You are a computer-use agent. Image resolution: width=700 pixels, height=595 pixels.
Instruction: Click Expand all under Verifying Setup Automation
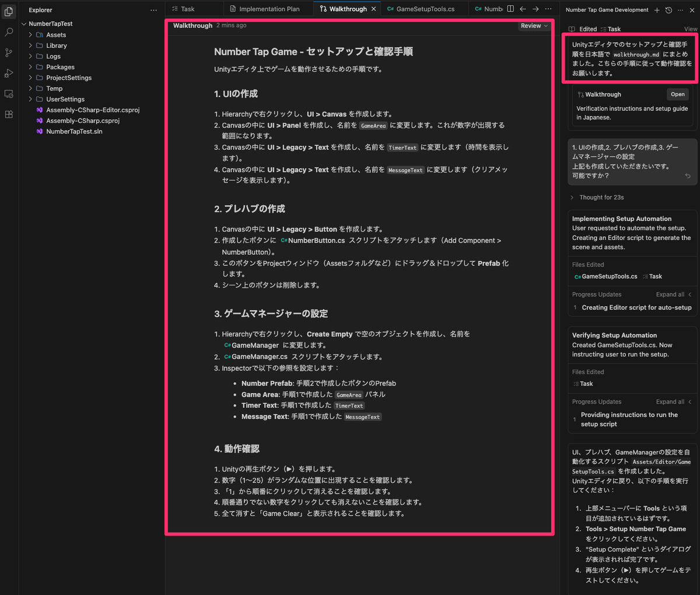coord(674,402)
